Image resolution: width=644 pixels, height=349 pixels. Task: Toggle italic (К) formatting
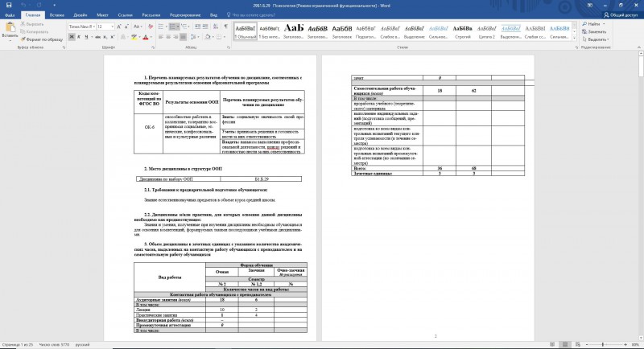click(x=79, y=37)
